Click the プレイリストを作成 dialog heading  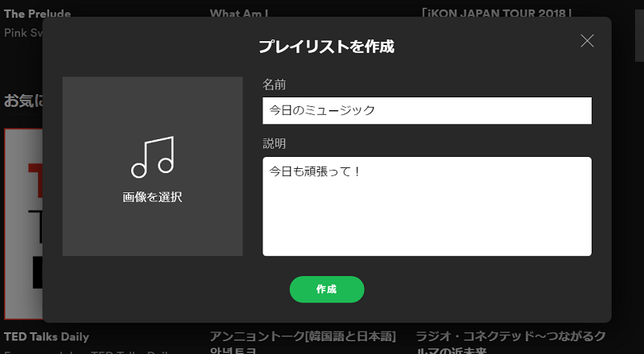326,46
